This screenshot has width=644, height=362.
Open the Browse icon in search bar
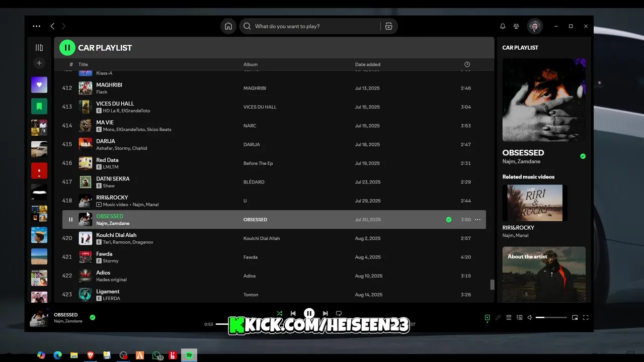click(388, 26)
